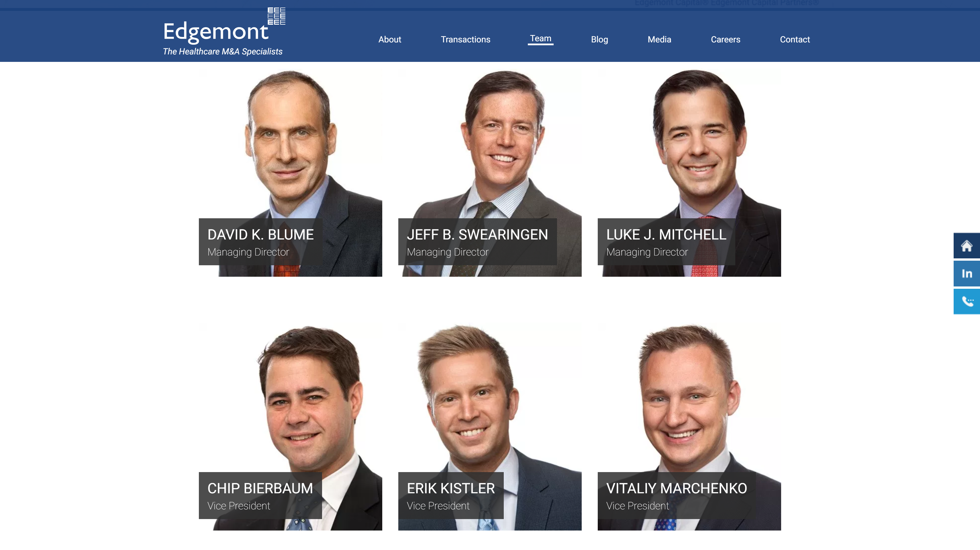Viewport: 980px width, 550px height.
Task: Go to the Transactions page
Action: 465,40
